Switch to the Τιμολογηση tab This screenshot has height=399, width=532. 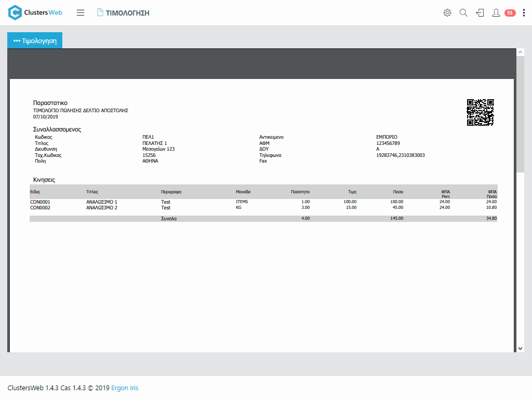(35, 41)
